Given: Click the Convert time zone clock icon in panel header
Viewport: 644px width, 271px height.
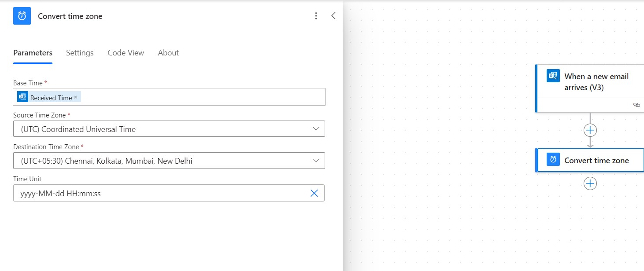Looking at the screenshot, I should tap(22, 16).
